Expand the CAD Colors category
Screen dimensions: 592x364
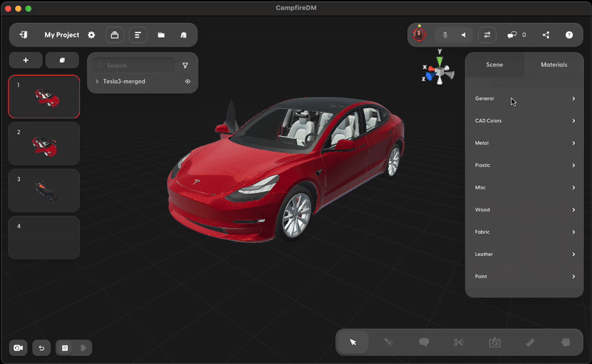(525, 121)
